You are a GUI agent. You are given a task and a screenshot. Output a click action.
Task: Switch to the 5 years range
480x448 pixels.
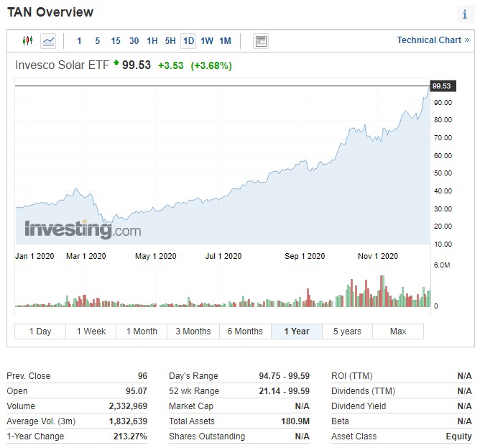347,332
